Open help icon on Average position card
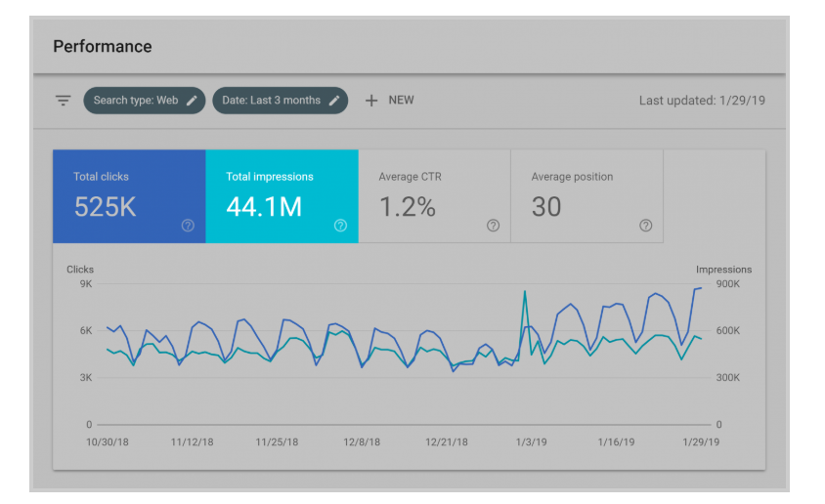The image size is (825, 504). tap(645, 226)
